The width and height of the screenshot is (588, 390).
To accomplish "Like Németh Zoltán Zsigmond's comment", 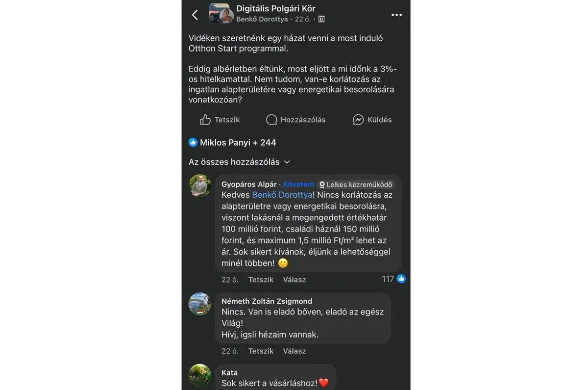I will (261, 351).
